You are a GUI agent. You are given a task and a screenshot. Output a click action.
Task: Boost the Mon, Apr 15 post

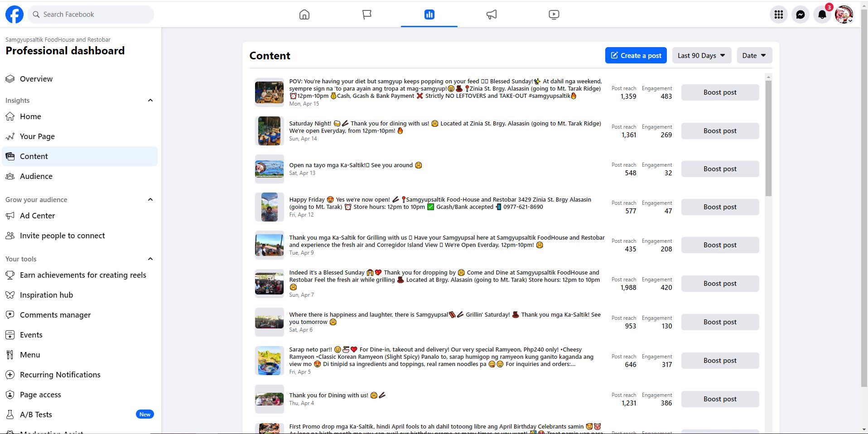click(720, 92)
